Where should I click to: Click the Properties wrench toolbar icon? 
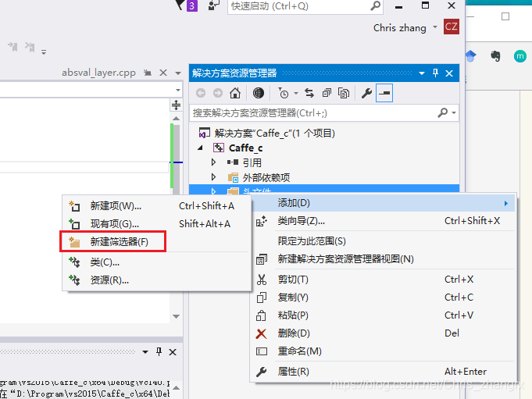coord(366,93)
